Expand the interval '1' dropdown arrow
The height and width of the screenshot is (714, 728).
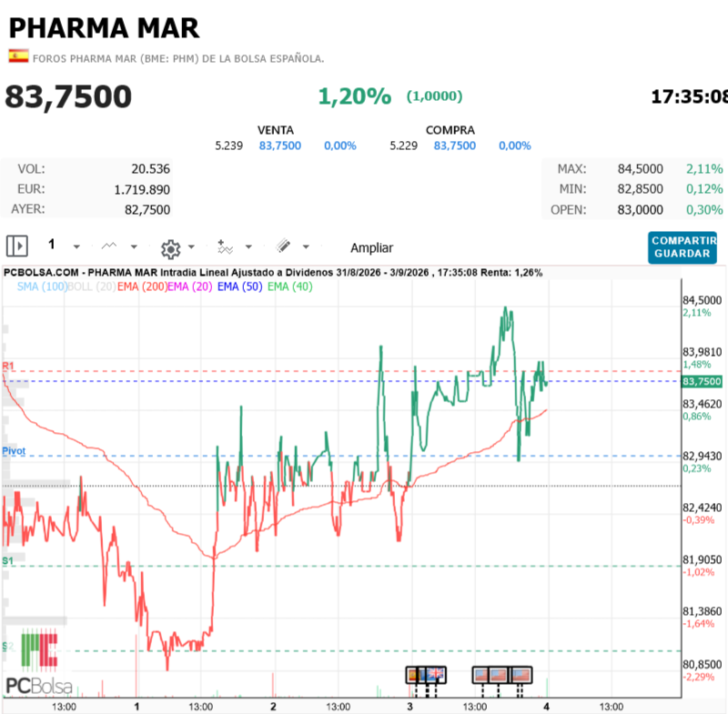click(76, 246)
